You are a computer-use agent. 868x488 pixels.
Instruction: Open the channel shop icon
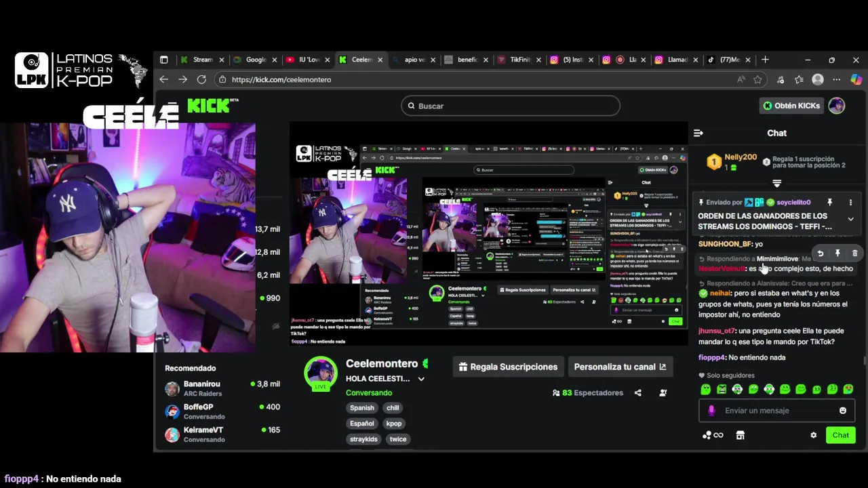[740, 435]
